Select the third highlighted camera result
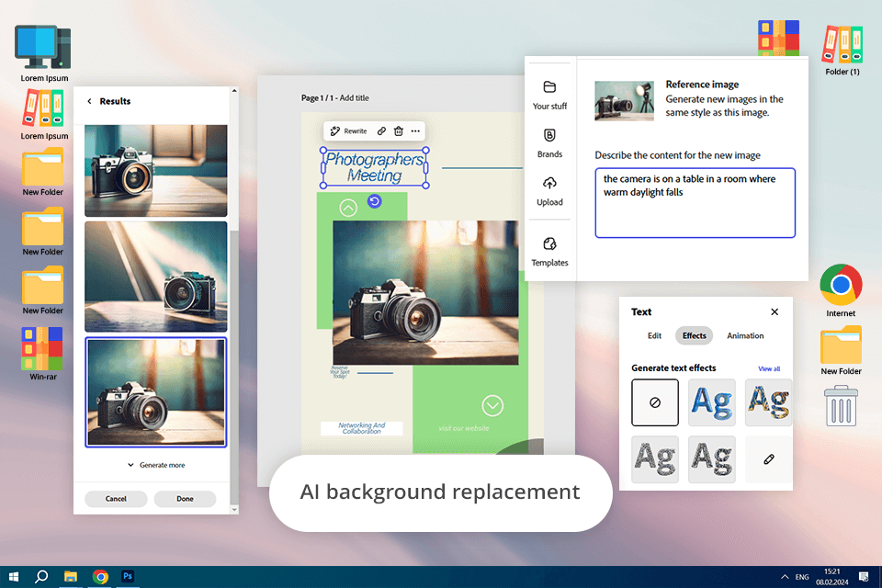This screenshot has height=588, width=882. click(156, 392)
